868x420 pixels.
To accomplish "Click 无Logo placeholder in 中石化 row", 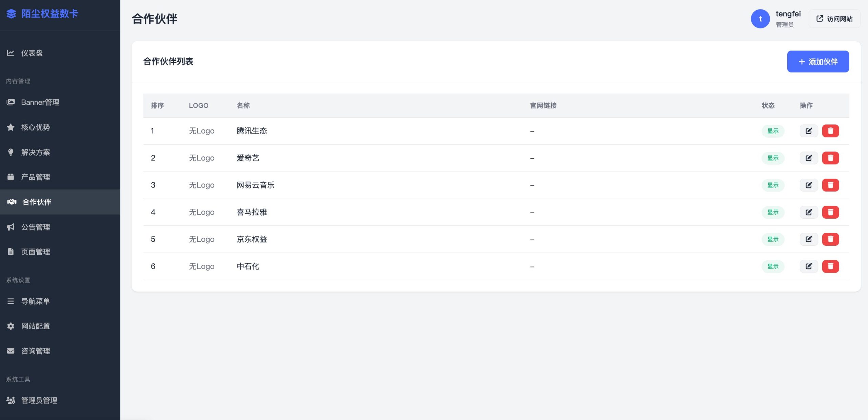I will tap(202, 266).
